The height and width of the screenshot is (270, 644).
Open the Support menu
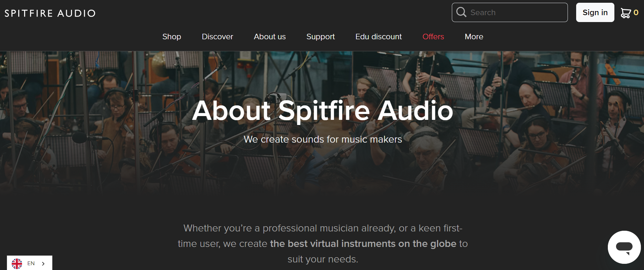pyautogui.click(x=320, y=37)
